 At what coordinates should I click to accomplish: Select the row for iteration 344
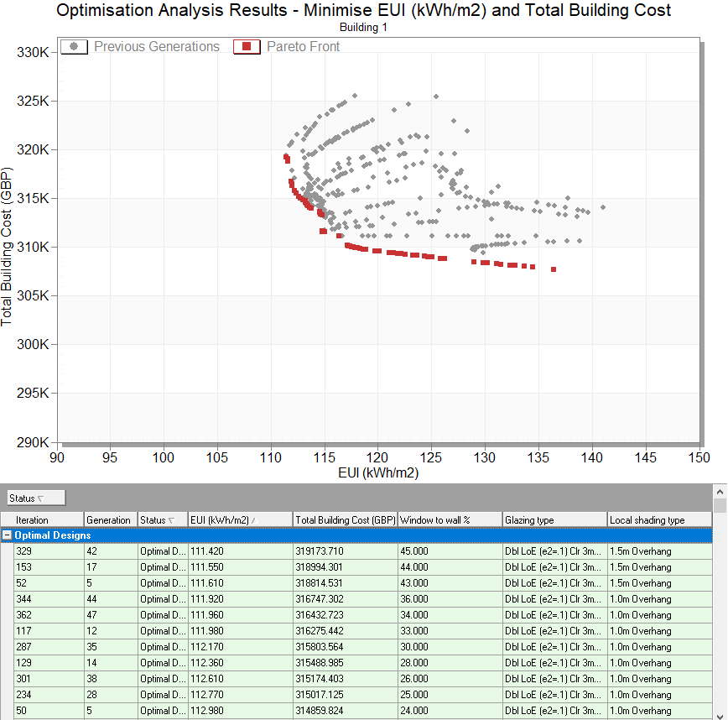tap(49, 599)
